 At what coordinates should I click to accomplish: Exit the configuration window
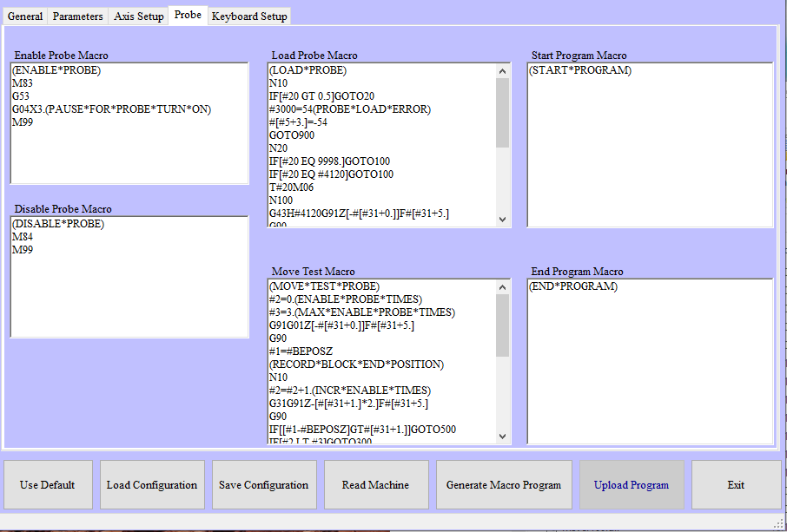point(736,485)
